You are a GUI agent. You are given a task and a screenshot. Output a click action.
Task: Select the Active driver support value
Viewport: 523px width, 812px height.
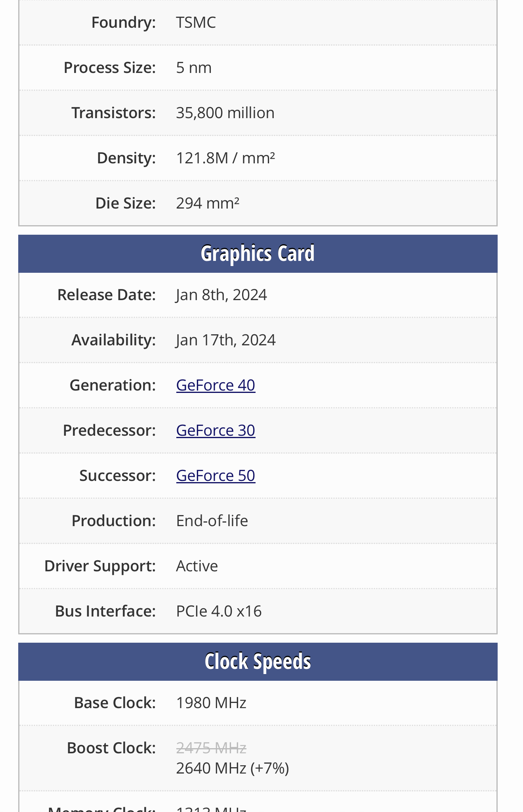tap(197, 566)
